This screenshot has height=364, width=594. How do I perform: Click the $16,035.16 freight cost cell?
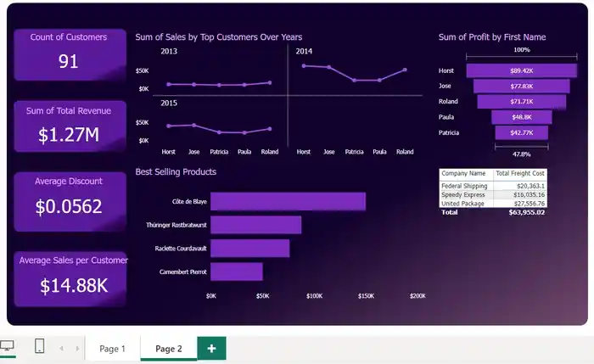coord(530,194)
